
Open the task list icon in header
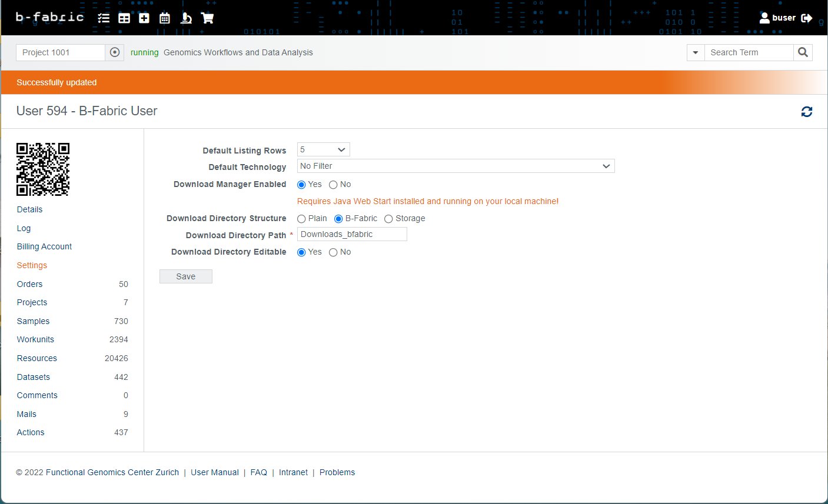(x=104, y=18)
